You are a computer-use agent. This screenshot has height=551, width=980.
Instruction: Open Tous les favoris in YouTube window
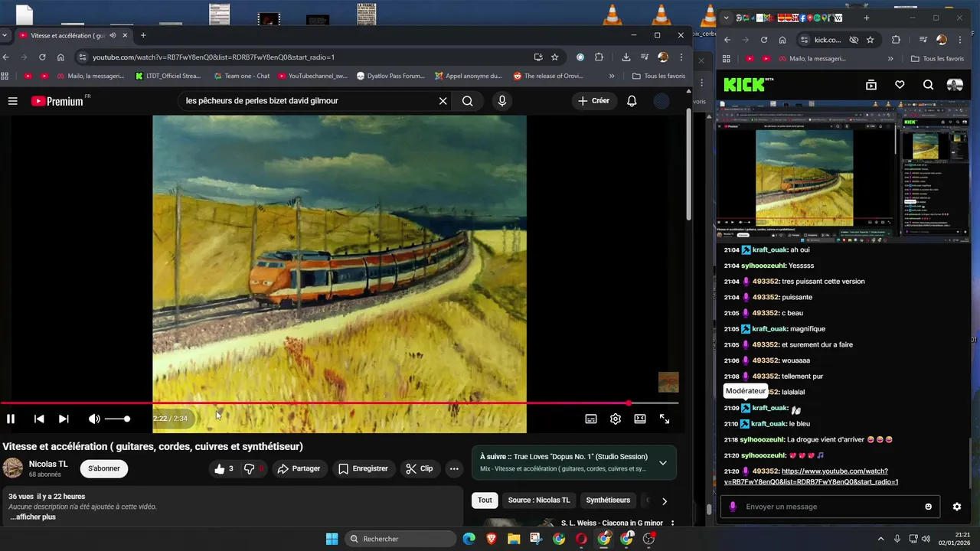pos(659,76)
